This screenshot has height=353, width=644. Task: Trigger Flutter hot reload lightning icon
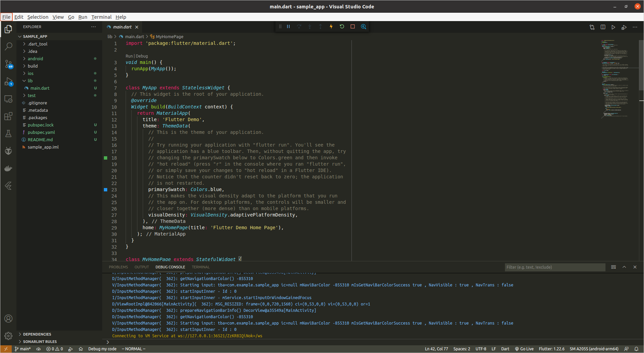331,26
